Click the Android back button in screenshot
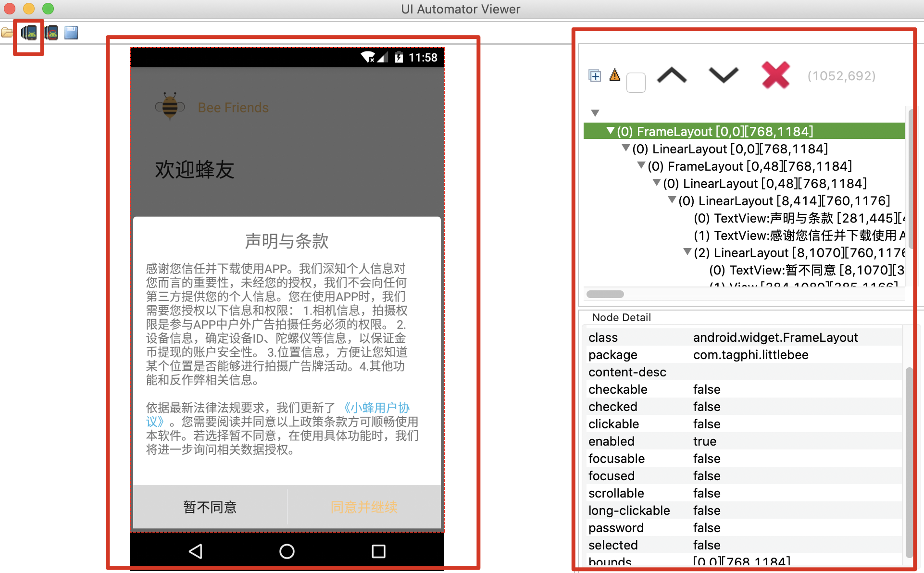This screenshot has width=924, height=573. coord(196,551)
